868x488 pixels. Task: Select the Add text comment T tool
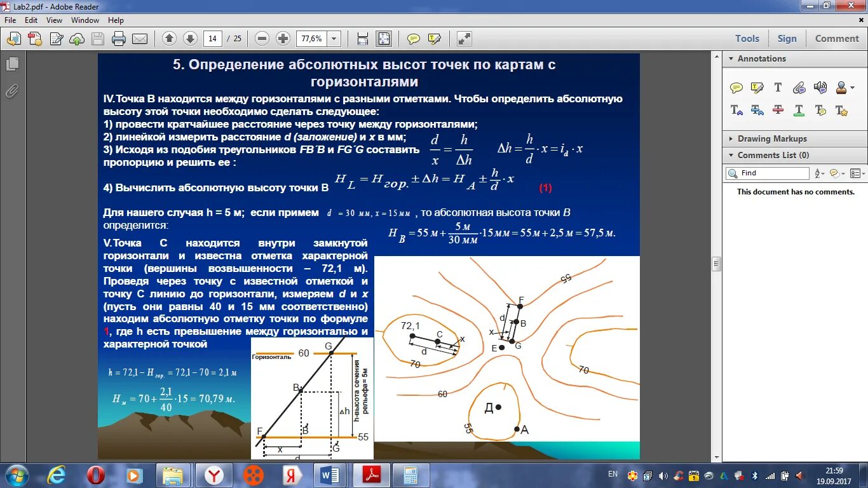pyautogui.click(x=778, y=88)
